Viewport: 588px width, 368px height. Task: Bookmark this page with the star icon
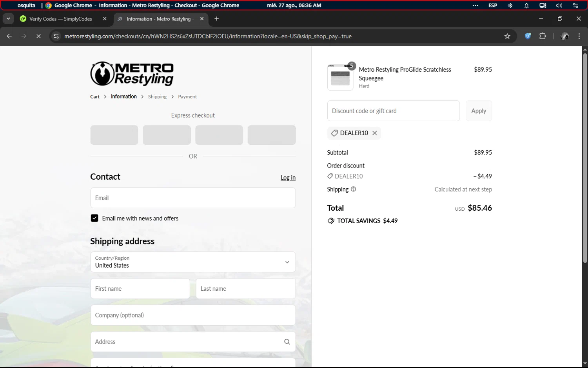507,36
